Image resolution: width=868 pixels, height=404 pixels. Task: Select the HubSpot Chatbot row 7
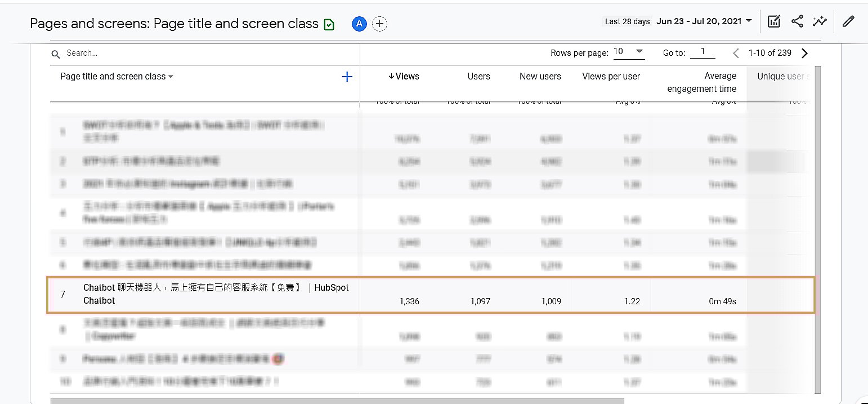point(216,294)
